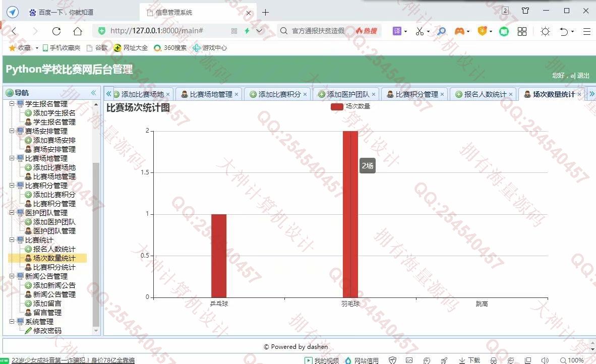Open the four-square apps grid icon
This screenshot has width=596, height=364.
point(522,31)
